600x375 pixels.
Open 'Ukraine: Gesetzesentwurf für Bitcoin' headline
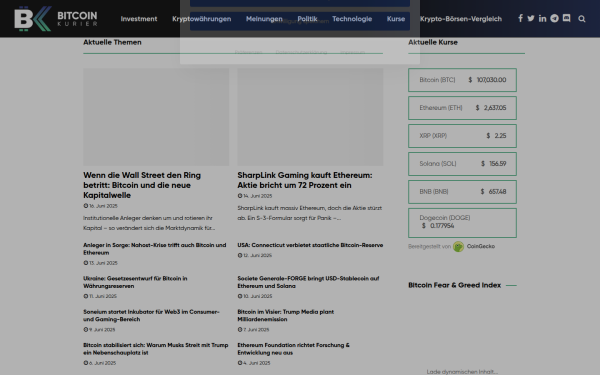[x=135, y=282]
